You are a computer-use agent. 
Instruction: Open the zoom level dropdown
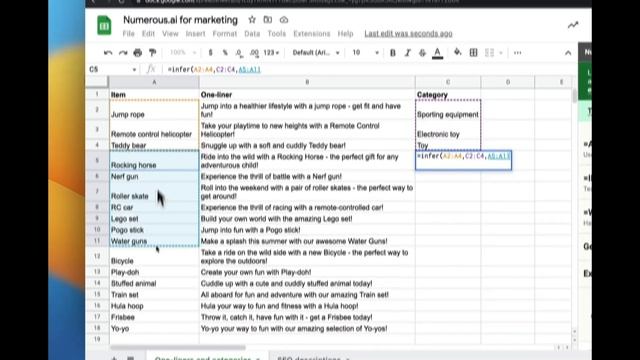183,53
